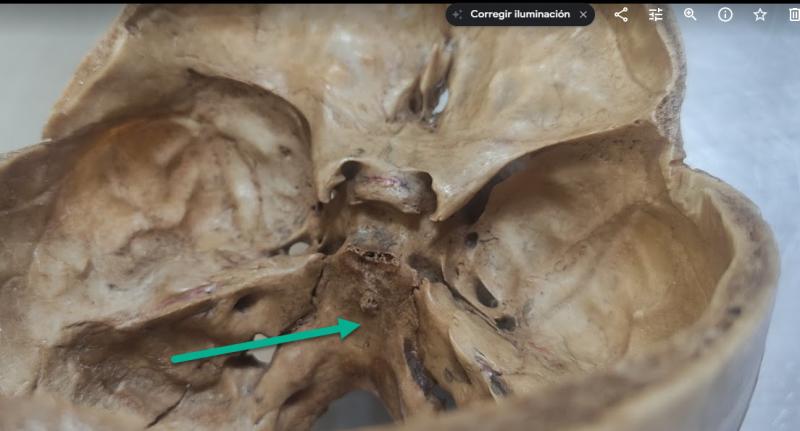Click the foramen magnum opening at bottom
This screenshot has width=800, height=431.
coord(352,412)
